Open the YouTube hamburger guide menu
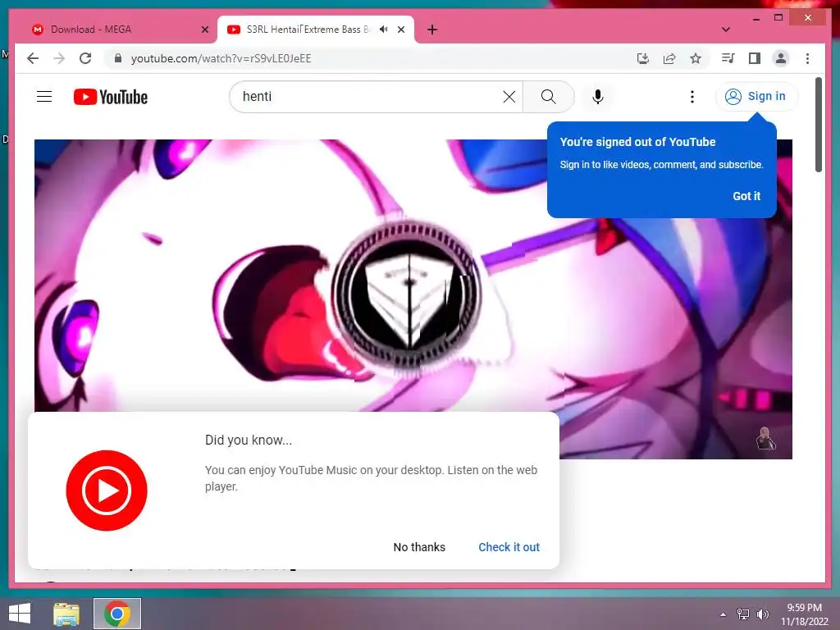Image resolution: width=840 pixels, height=630 pixels. click(x=44, y=97)
